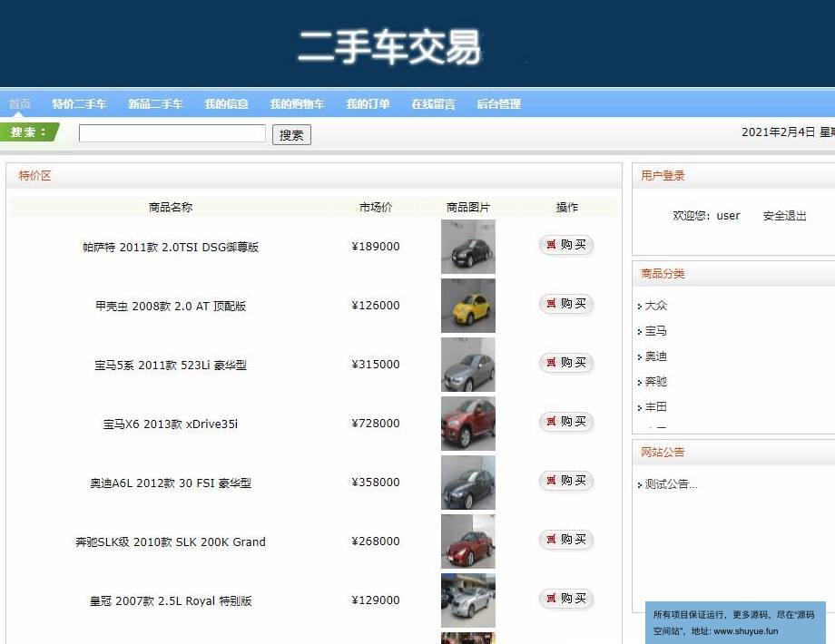835x644 pixels.
Task: Click product name 宝马X6 2013款 xDrive35i
Action: [x=171, y=424]
